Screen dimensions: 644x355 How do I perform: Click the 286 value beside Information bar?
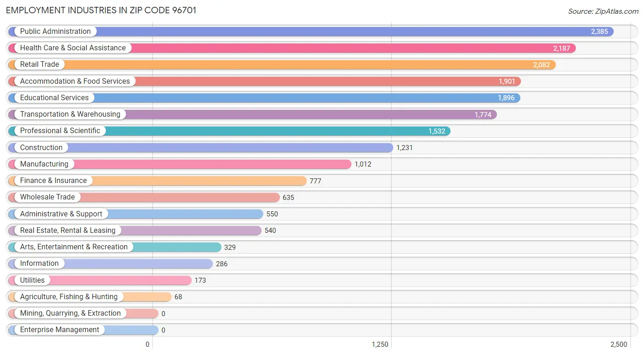click(x=222, y=264)
